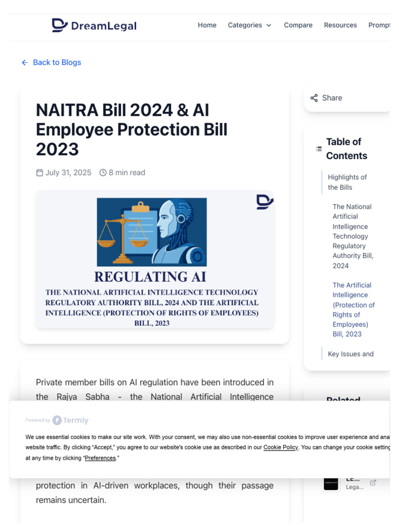The image size is (399, 532).
Task: Open the external link icon next to Lega...
Action: click(373, 483)
